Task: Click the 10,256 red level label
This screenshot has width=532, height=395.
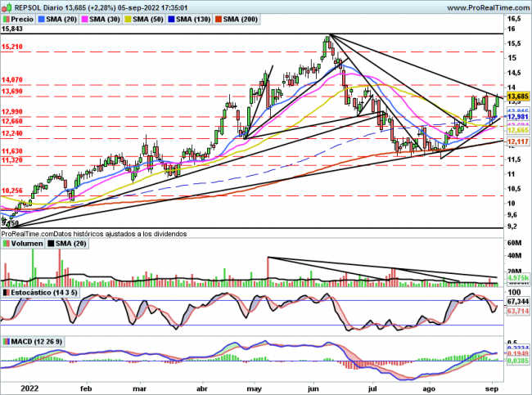Action: [12, 191]
